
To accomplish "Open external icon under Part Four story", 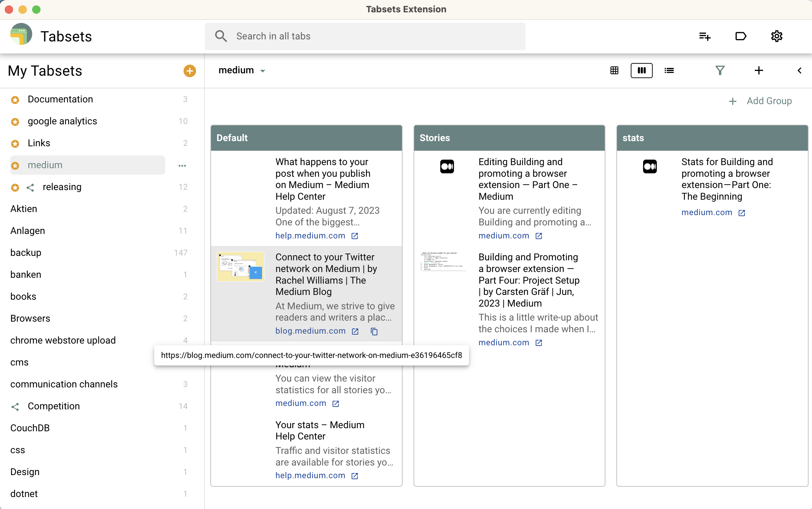I will click(x=539, y=343).
